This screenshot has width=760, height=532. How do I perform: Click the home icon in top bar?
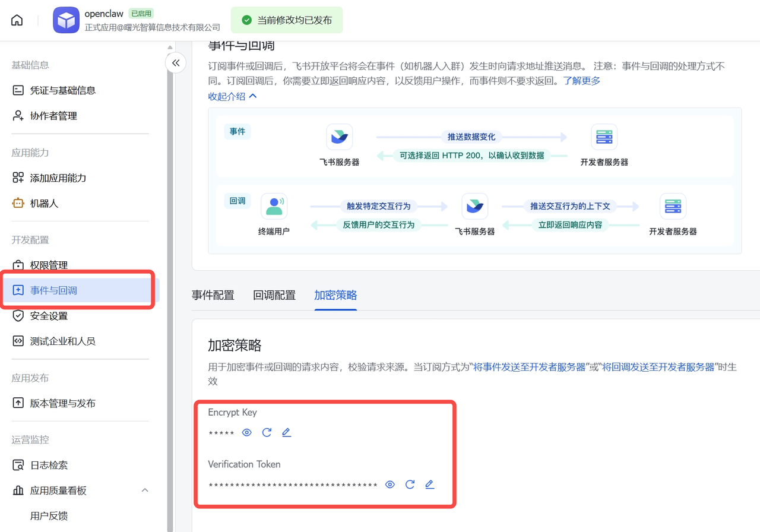pyautogui.click(x=17, y=20)
